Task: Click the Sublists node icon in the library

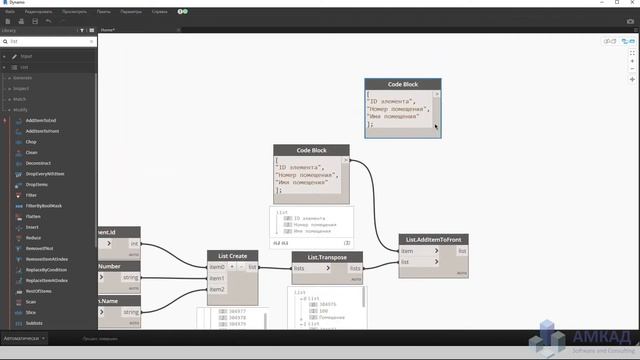Action: point(19,323)
